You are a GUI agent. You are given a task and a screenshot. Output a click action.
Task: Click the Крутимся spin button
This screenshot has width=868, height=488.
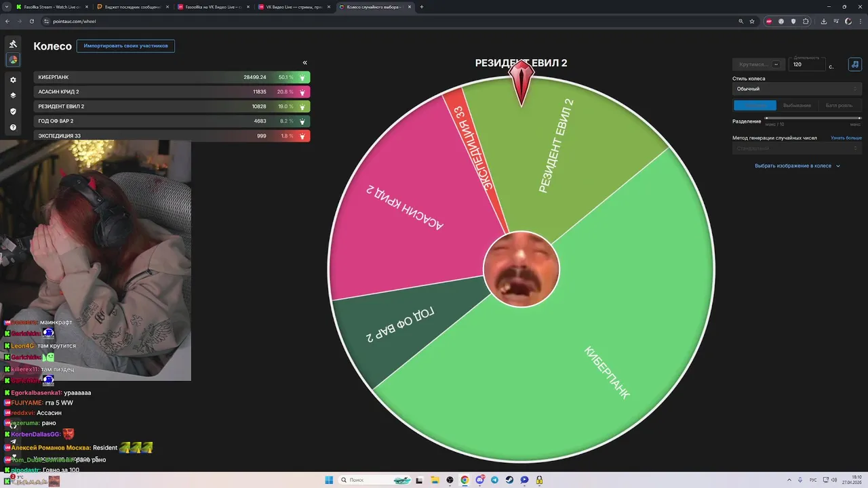click(759, 64)
